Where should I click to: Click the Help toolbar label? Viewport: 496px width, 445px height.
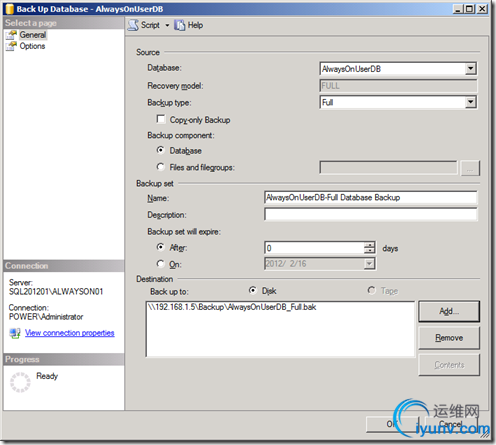coord(195,25)
